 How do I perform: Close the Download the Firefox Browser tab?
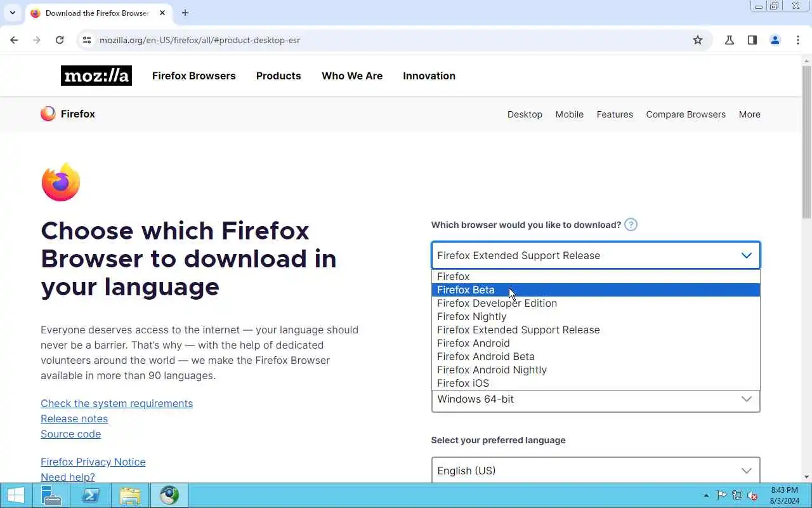click(x=162, y=13)
